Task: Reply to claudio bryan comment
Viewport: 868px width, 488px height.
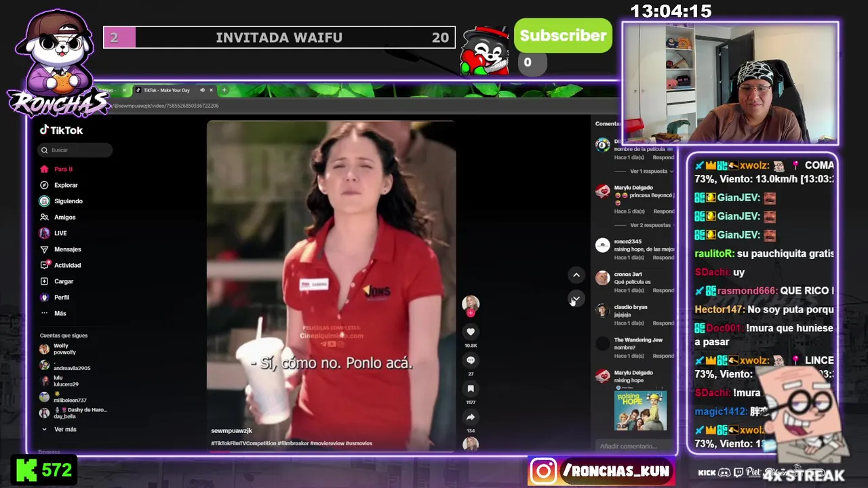Action: click(x=663, y=323)
